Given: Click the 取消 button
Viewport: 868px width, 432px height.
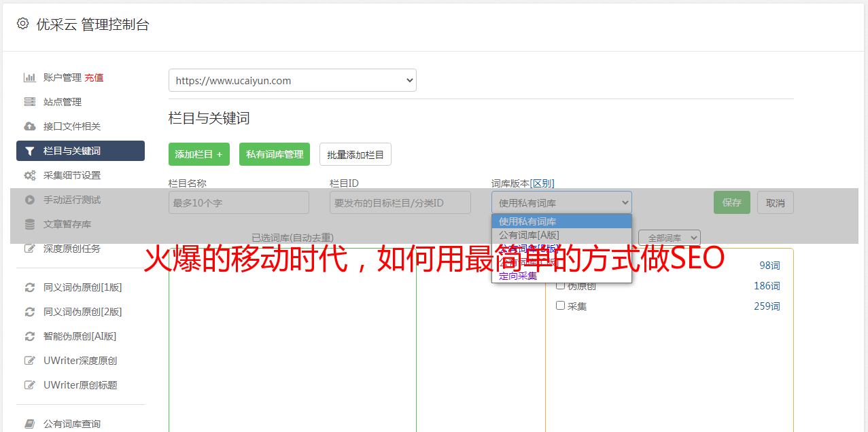Looking at the screenshot, I should (x=776, y=202).
